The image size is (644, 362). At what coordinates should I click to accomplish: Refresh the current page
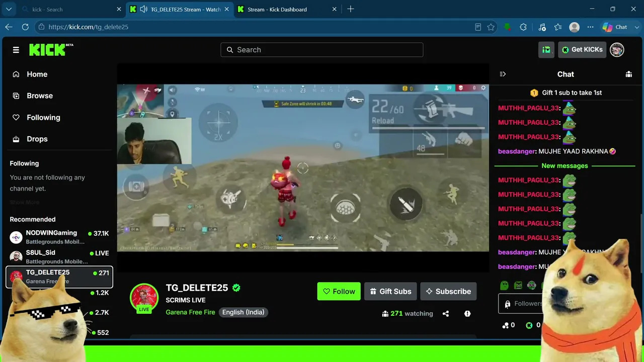[x=25, y=27]
